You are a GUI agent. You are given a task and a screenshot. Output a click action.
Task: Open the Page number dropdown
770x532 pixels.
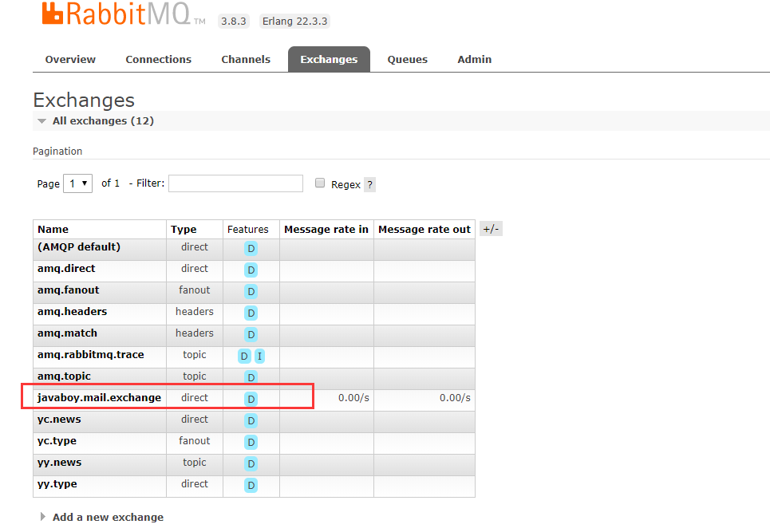coord(77,183)
